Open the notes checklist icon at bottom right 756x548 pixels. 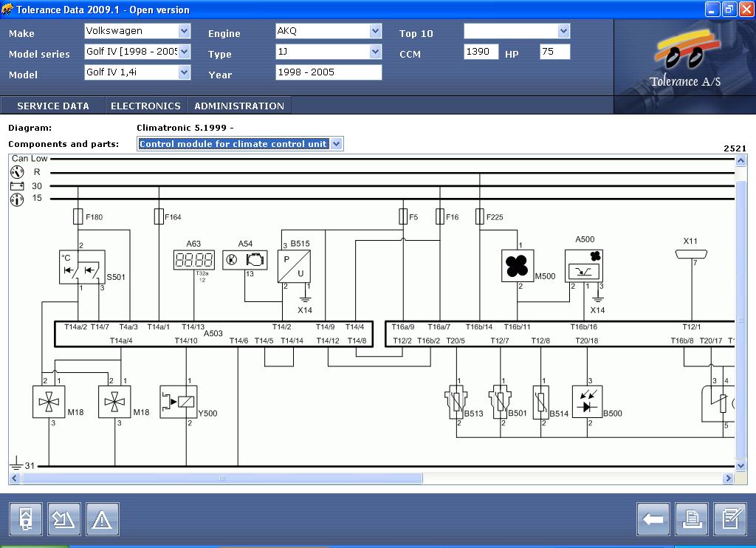(730, 519)
